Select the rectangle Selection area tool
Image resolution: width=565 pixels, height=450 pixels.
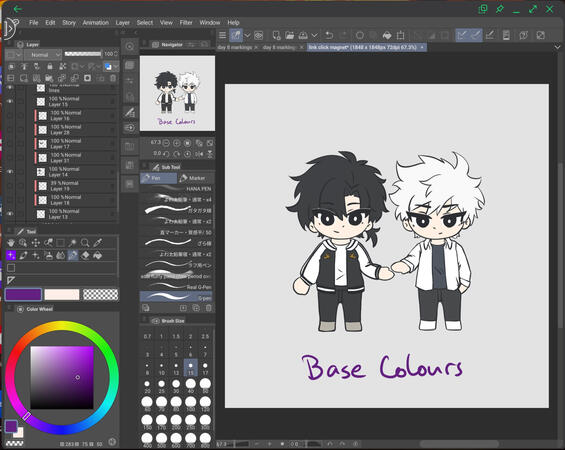point(60,242)
